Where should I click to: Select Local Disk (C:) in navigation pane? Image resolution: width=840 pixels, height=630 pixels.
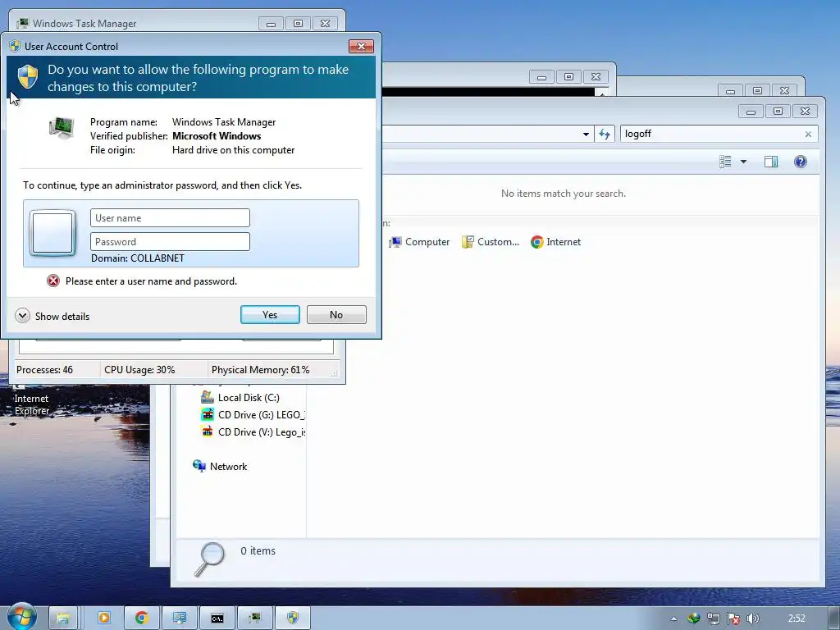pyautogui.click(x=240, y=398)
